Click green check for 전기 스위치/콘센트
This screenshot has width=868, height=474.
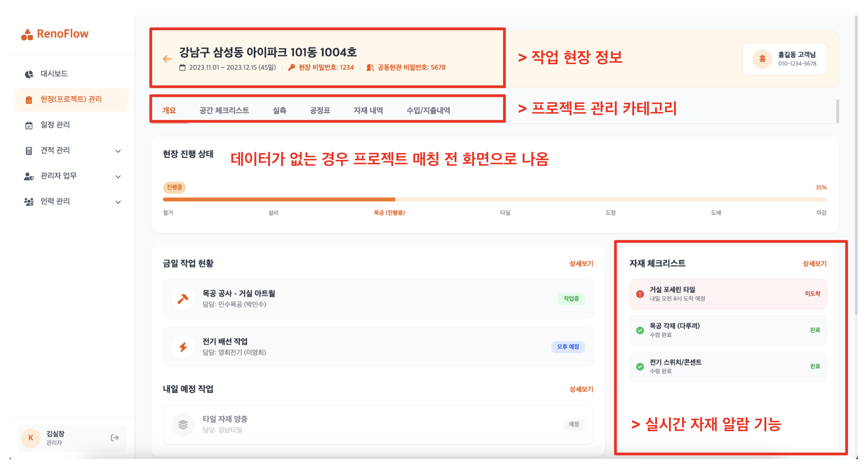coord(640,366)
